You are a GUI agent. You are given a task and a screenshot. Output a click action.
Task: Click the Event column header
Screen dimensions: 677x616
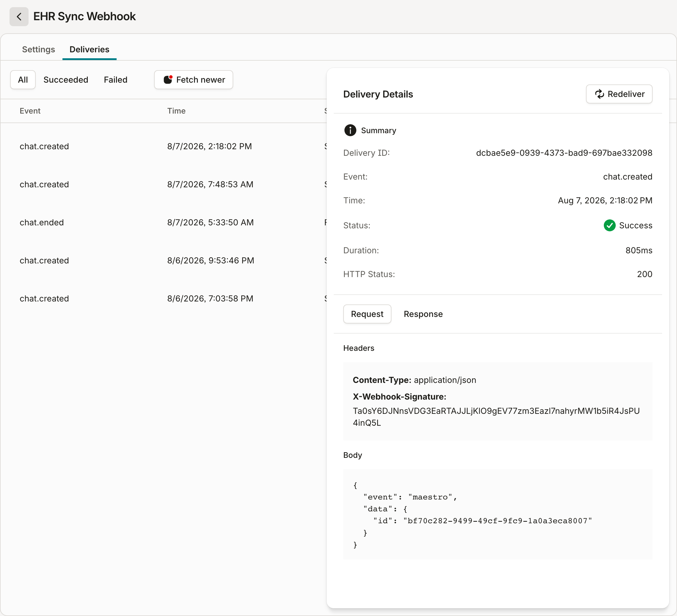click(30, 111)
